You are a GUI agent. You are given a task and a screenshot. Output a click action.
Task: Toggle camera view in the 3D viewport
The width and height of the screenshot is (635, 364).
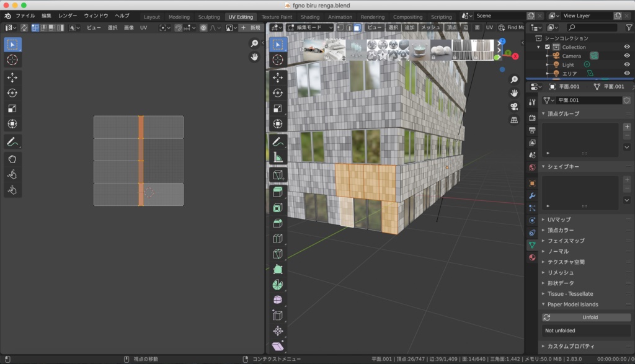(514, 107)
